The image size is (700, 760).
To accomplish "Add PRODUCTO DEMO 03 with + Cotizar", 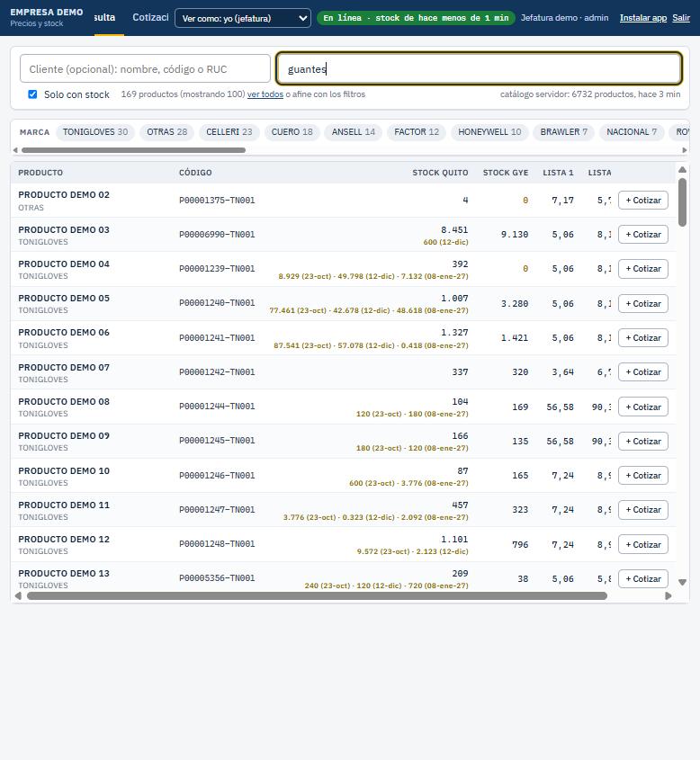I will coord(643,235).
